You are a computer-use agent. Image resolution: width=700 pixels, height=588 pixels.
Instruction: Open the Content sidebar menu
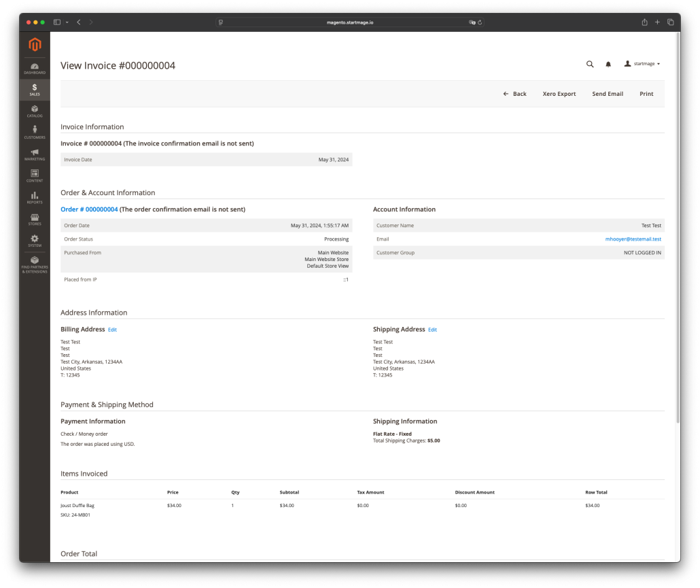35,176
